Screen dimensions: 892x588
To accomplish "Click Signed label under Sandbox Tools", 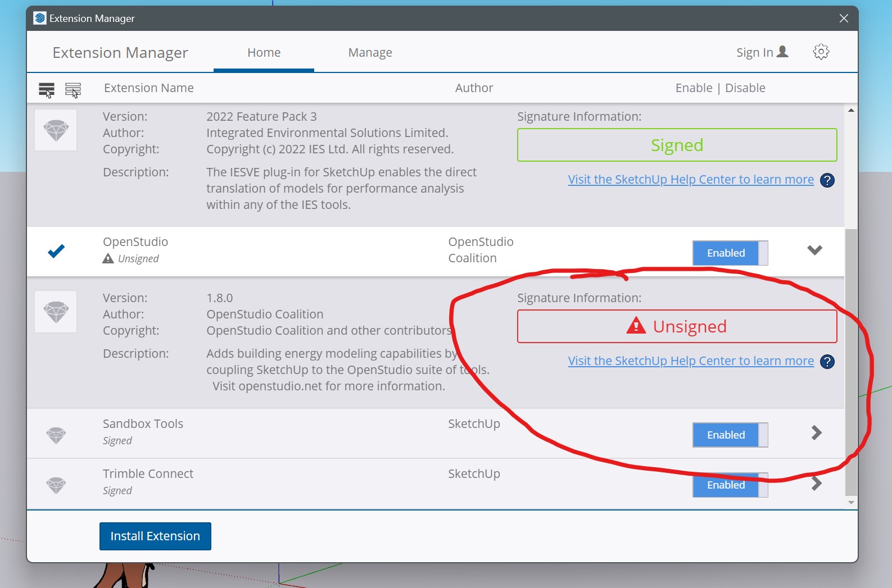I will [x=117, y=441].
